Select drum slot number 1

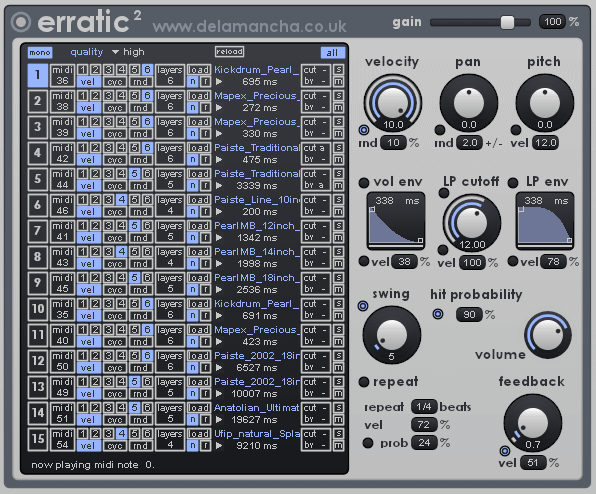click(38, 75)
